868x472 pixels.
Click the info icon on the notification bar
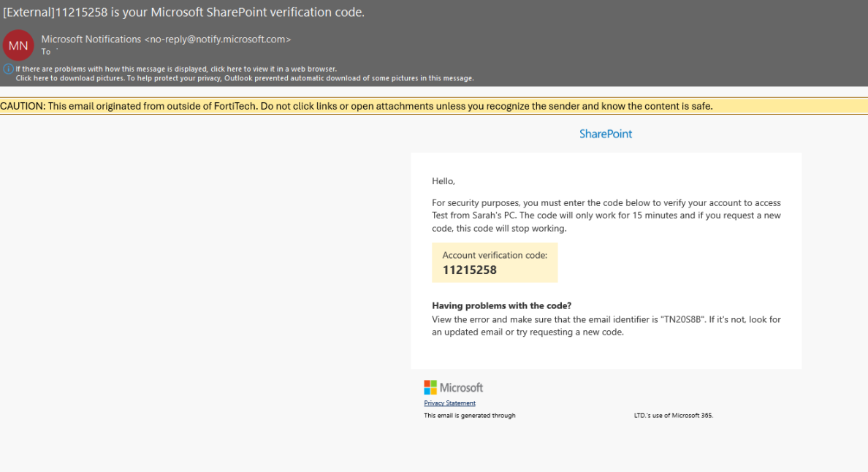pyautogui.click(x=7, y=68)
